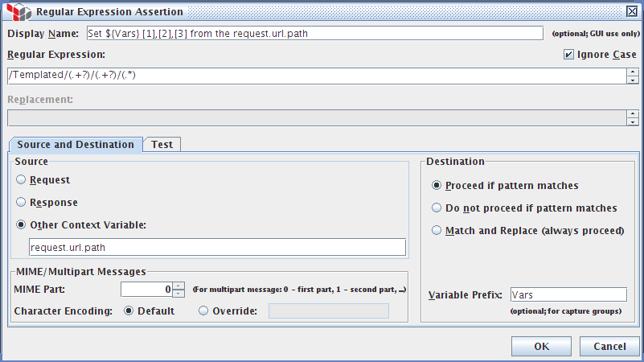644x362 pixels.
Task: Select Override character encoding option
Action: click(203, 311)
